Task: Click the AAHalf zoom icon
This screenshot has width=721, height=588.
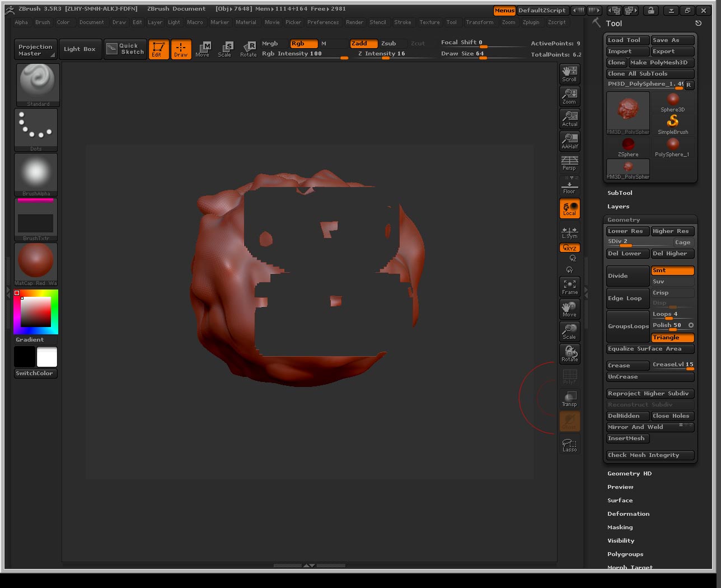Action: pos(569,141)
